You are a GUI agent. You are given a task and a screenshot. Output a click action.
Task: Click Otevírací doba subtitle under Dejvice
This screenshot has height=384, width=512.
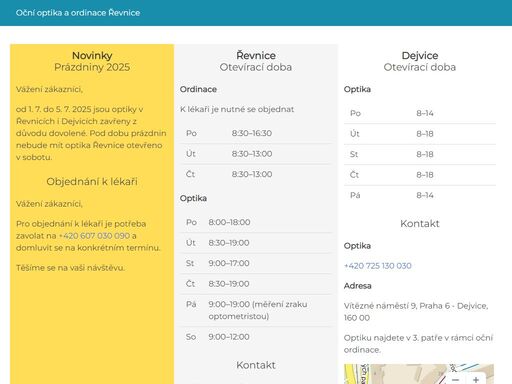click(420, 67)
